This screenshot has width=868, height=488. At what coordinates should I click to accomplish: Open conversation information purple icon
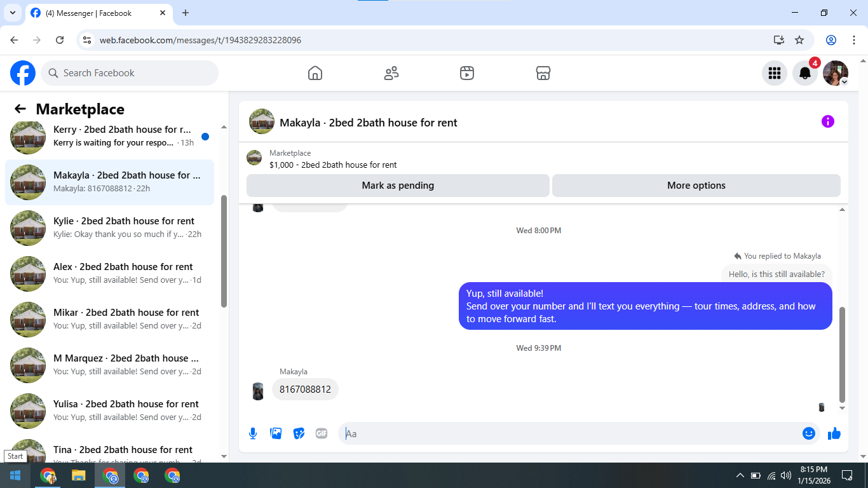coord(828,121)
